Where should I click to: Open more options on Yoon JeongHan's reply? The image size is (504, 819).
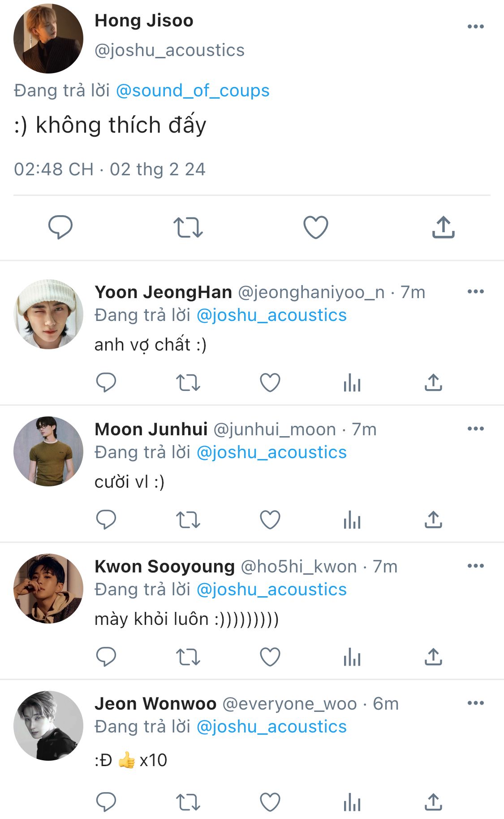[475, 291]
